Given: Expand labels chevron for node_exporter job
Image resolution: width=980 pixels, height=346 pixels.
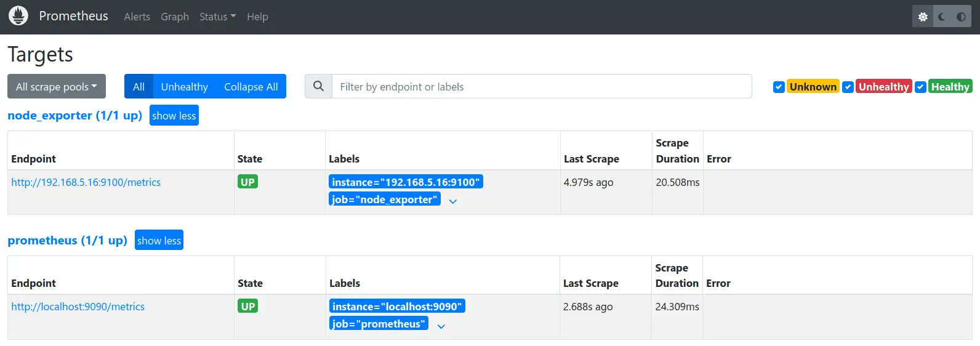Looking at the screenshot, I should (x=453, y=201).
